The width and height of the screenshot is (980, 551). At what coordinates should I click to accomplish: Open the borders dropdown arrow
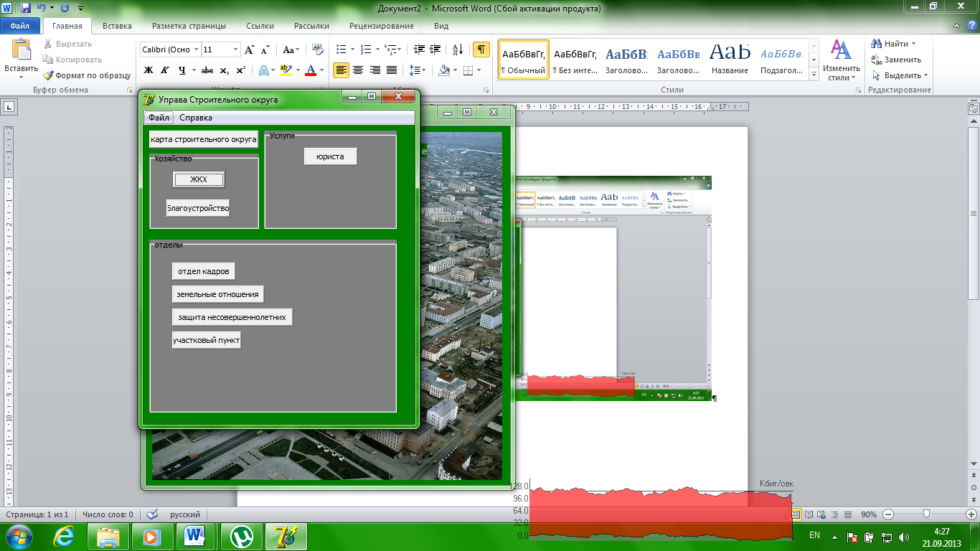(x=480, y=70)
